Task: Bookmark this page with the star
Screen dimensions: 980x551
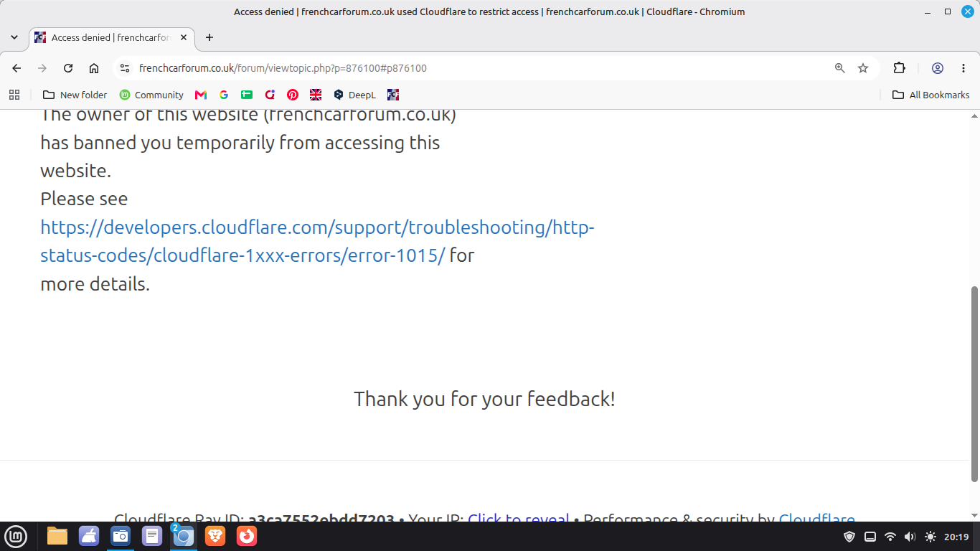Action: click(863, 68)
